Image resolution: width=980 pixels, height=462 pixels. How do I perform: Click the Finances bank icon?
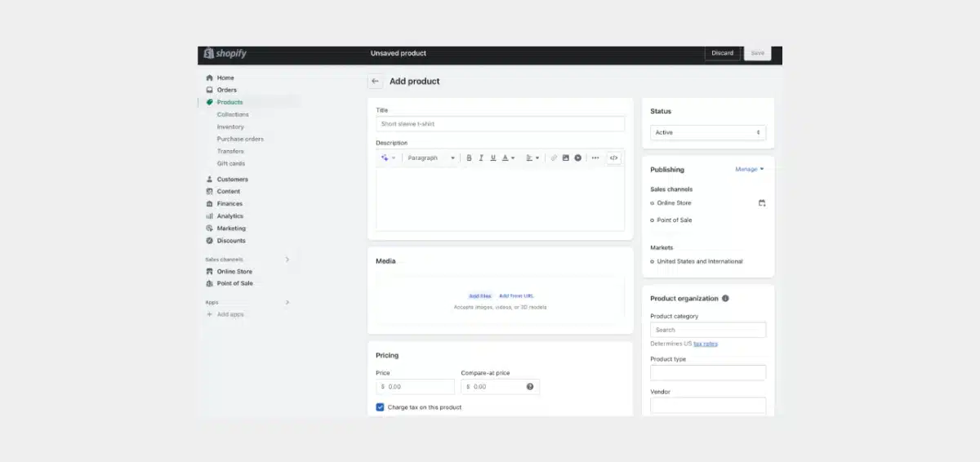pos(210,203)
